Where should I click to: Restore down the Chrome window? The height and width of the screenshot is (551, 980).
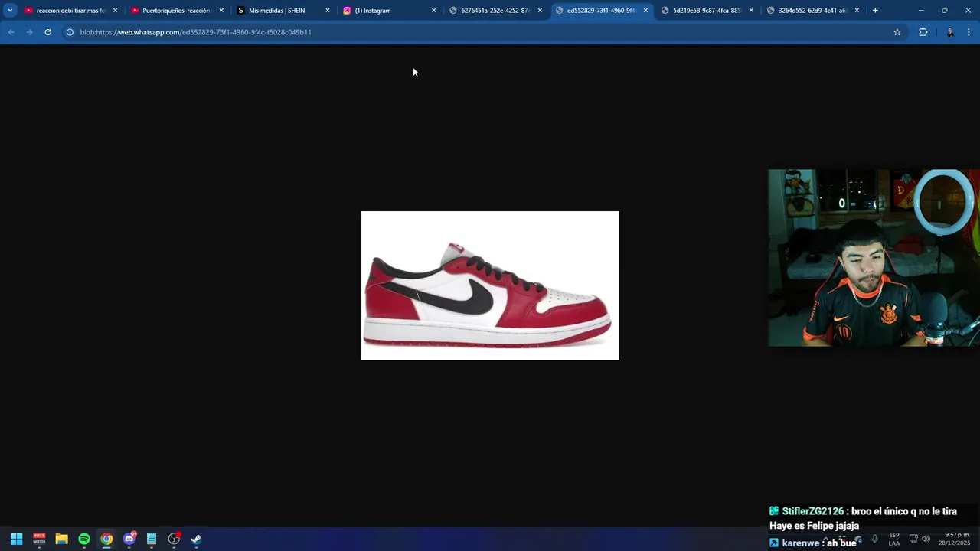(x=945, y=11)
